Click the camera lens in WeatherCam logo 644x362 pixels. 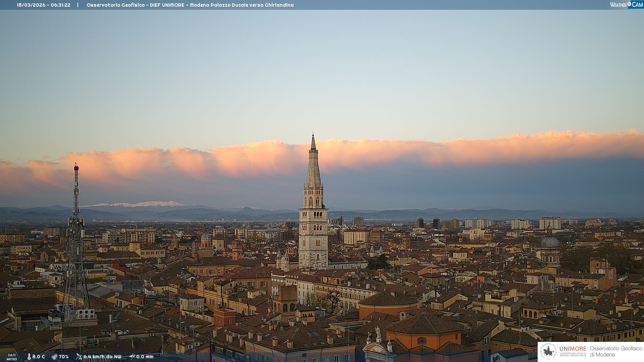tap(629, 4)
